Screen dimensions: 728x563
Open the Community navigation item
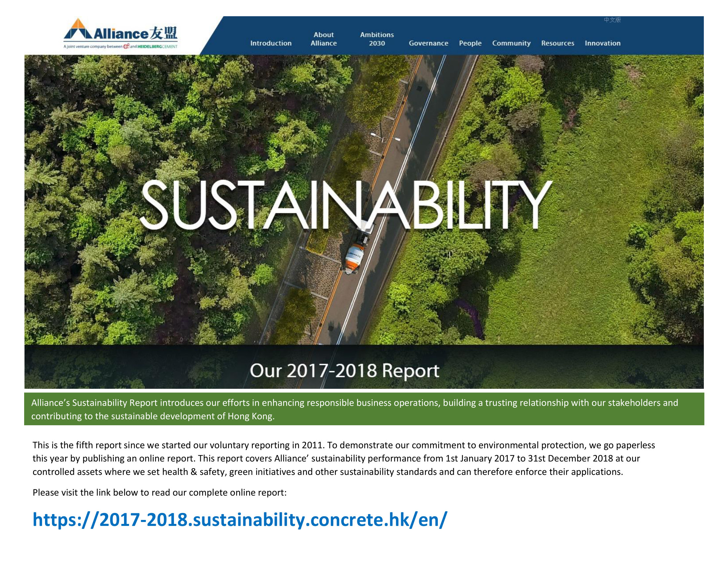[x=511, y=43]
